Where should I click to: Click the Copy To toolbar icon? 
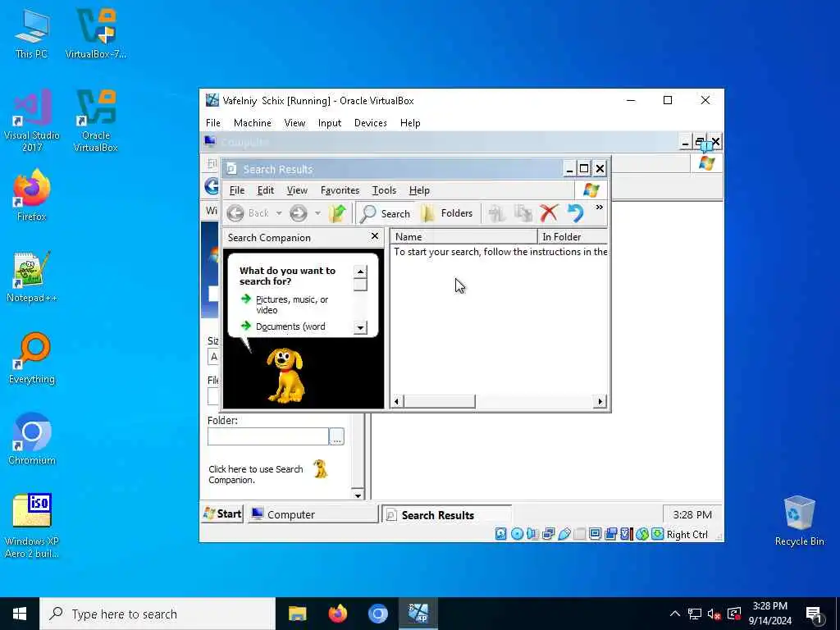click(523, 213)
